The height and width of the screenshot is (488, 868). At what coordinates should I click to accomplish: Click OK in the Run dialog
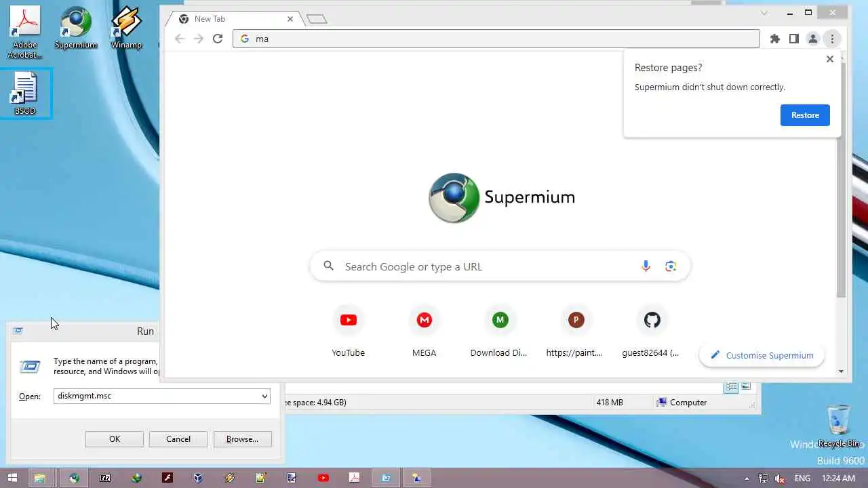(x=115, y=439)
